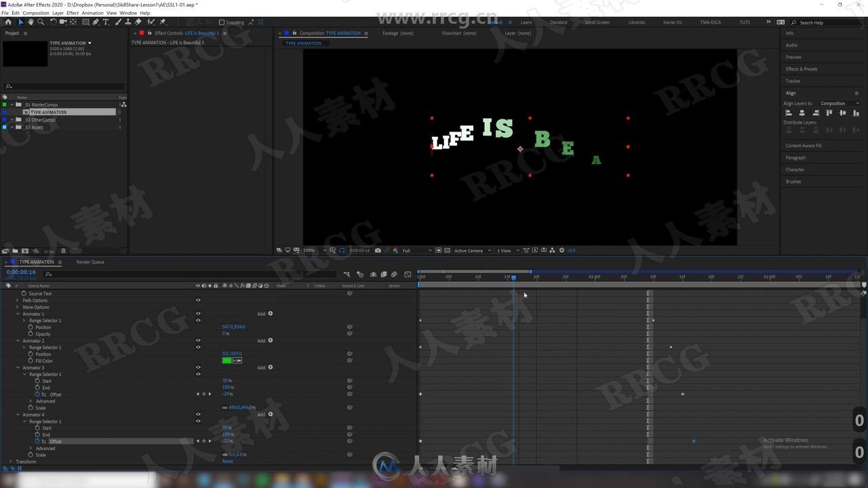
Task: Click the Draft 3D icon in timeline
Action: tap(360, 274)
